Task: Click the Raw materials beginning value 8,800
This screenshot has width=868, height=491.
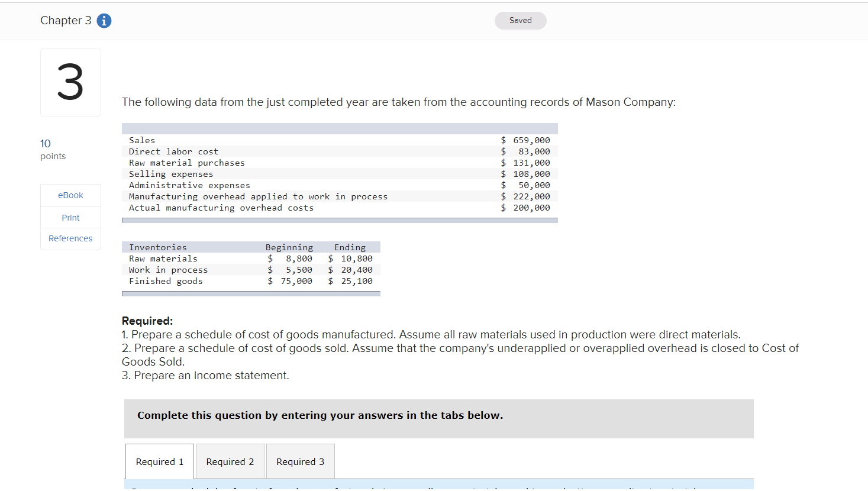Action: 299,259
